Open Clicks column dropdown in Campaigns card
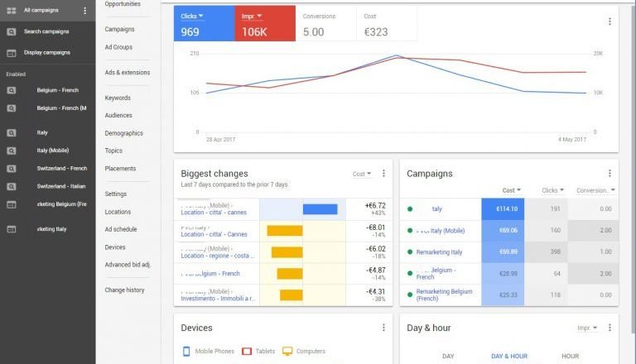This screenshot has height=364, width=636. pos(553,190)
